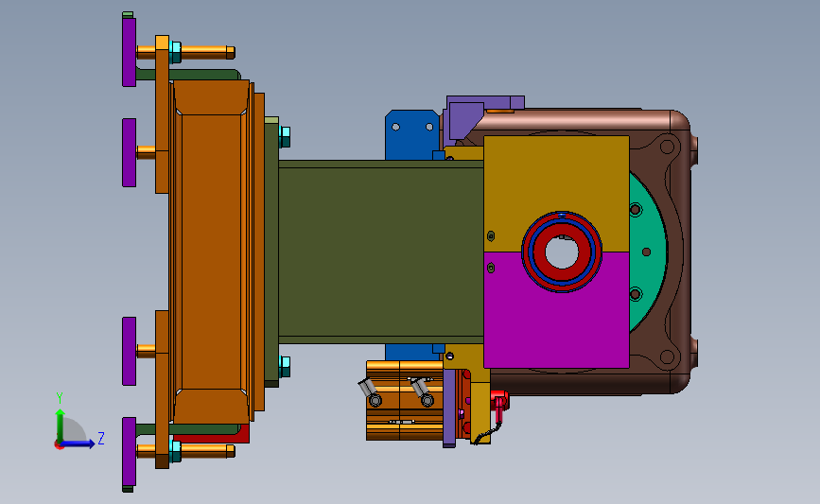820x504 pixels.
Task: Select the bottommost purple pad on the left
Action: coord(130,452)
